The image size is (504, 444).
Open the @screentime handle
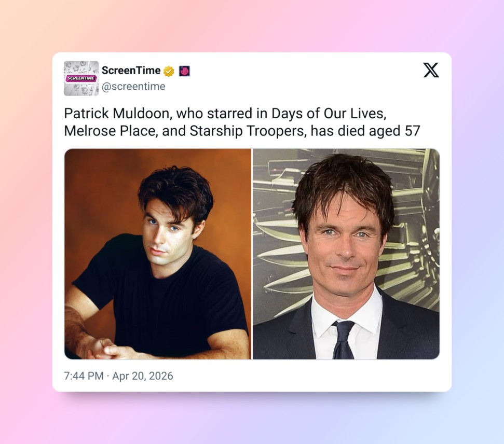tap(133, 87)
